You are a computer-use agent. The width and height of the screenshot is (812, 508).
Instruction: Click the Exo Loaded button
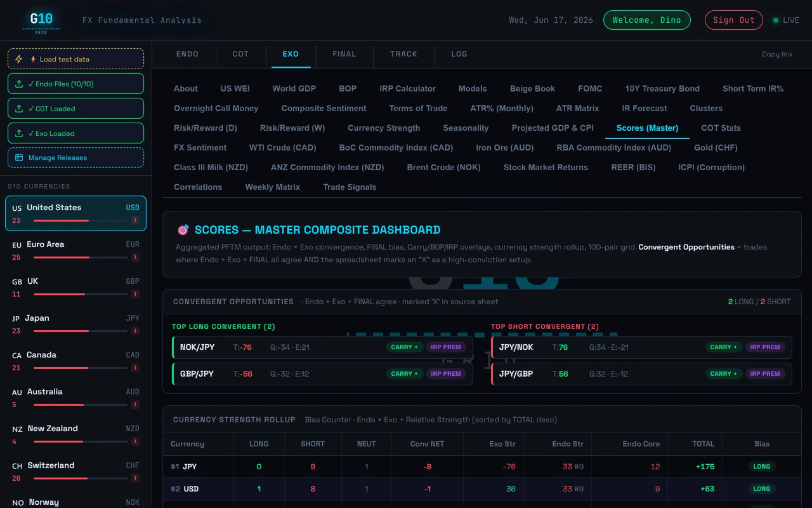click(75, 133)
